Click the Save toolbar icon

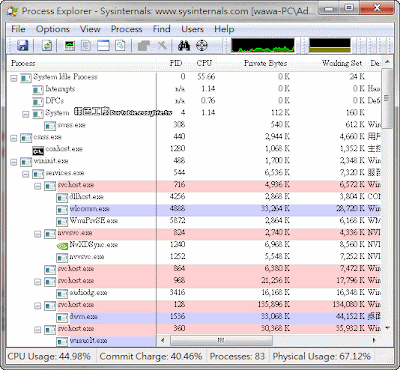pyautogui.click(x=22, y=45)
